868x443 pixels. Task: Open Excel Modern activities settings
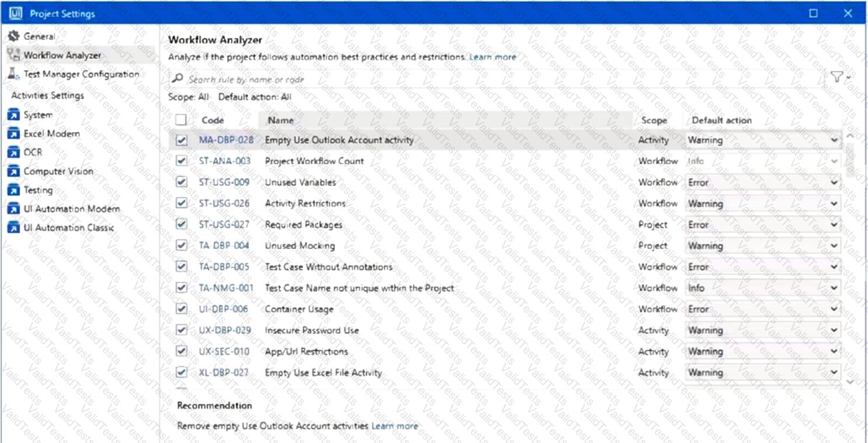pos(13,133)
